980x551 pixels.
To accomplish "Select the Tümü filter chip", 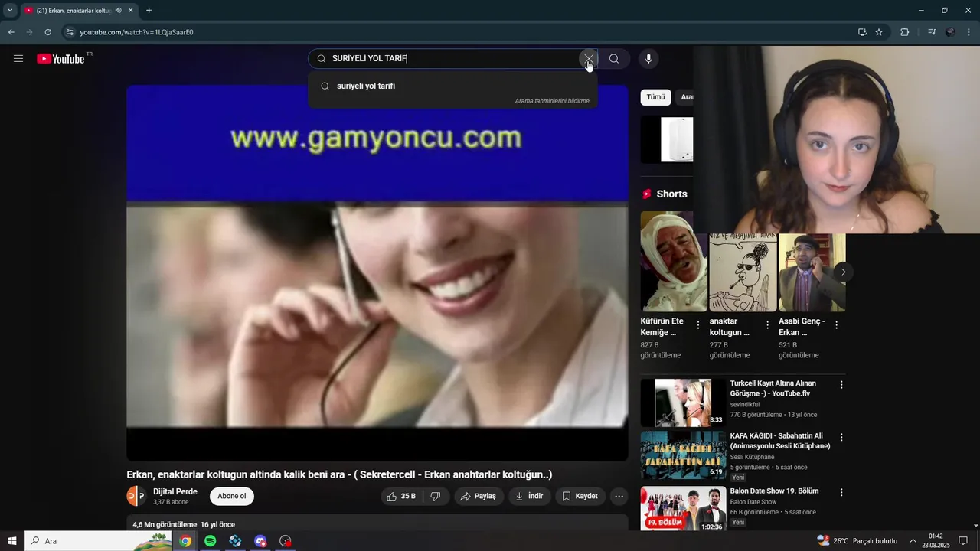I will point(656,97).
